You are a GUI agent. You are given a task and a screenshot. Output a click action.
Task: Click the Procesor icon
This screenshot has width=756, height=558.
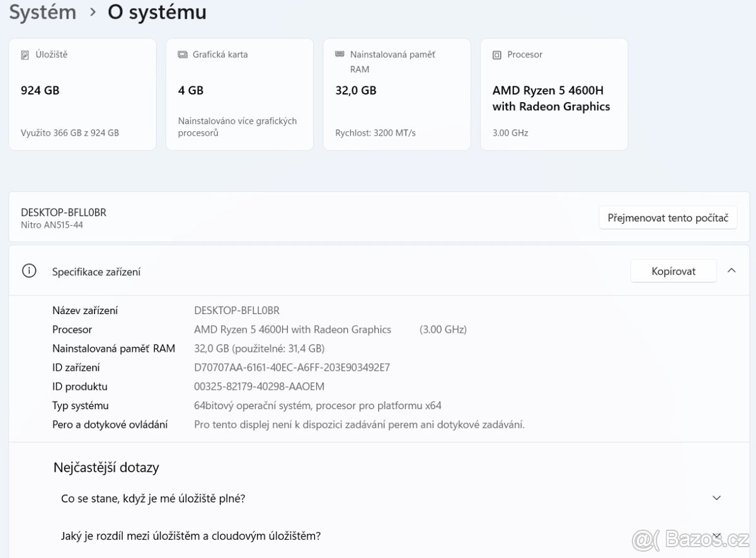497,54
